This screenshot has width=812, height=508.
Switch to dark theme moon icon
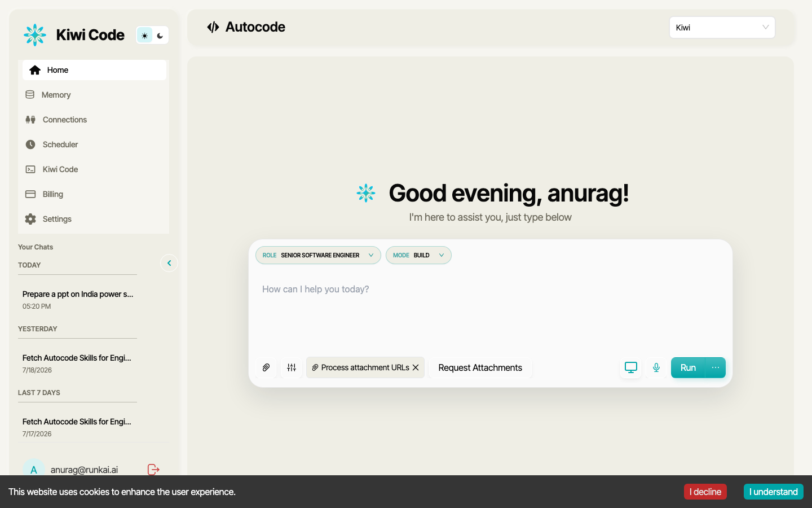(x=160, y=36)
